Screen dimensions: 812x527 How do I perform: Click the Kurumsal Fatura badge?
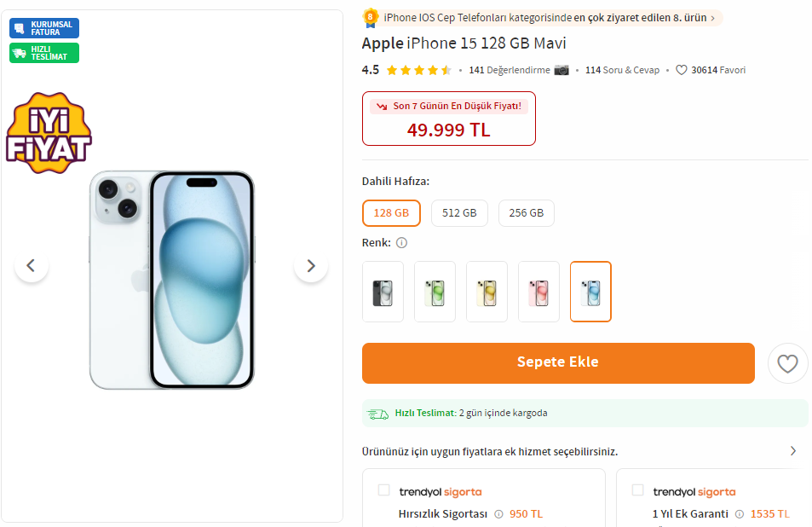click(x=44, y=28)
